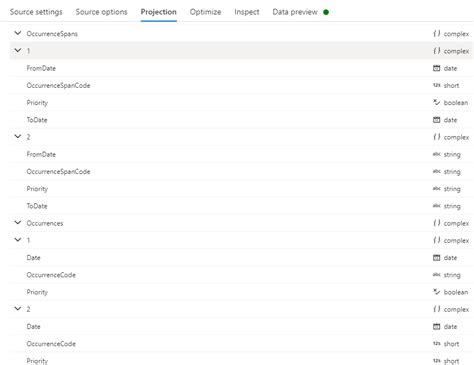Select Priority under OccurrenceSpans item 1

click(x=37, y=103)
